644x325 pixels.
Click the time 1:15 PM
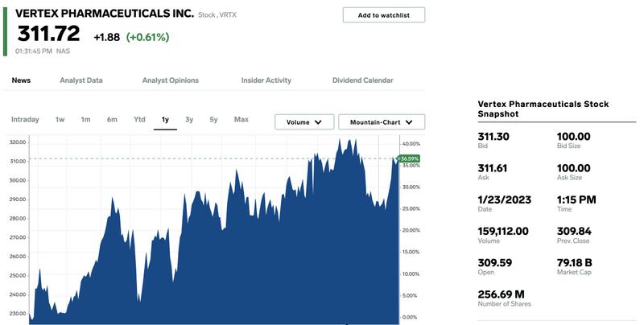(576, 200)
